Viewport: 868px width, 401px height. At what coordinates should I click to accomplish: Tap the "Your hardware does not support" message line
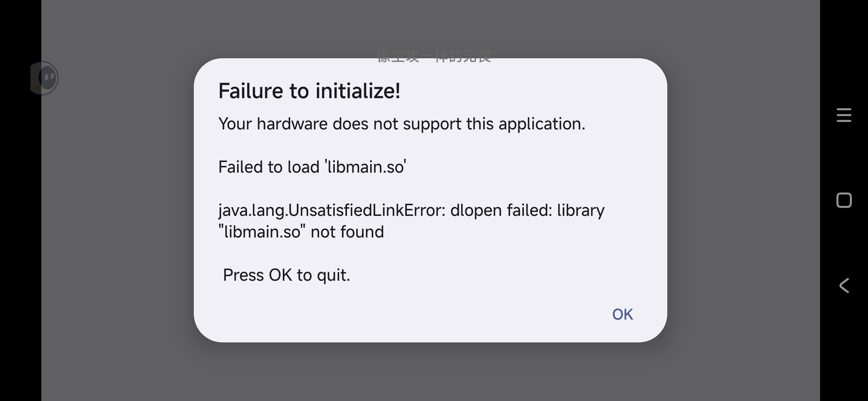[401, 124]
